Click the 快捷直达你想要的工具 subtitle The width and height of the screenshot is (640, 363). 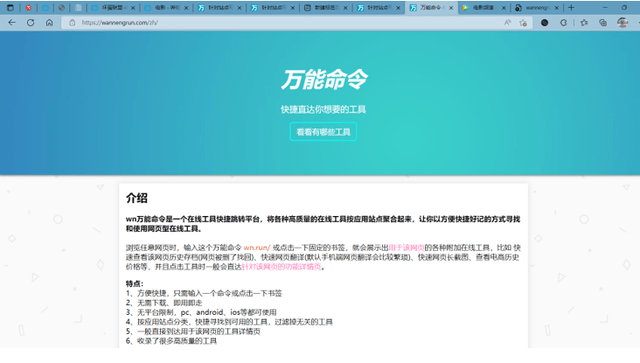click(x=323, y=109)
